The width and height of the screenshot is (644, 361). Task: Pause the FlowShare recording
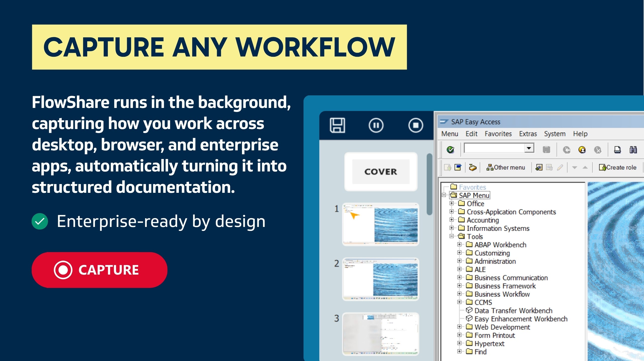click(376, 125)
